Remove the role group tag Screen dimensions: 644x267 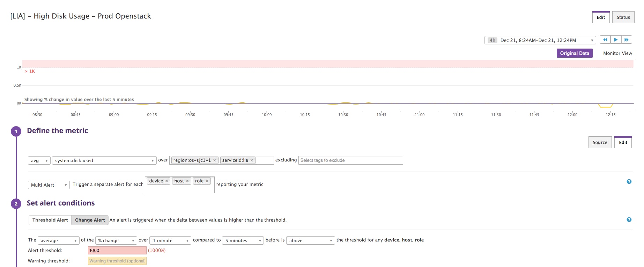[x=207, y=181]
